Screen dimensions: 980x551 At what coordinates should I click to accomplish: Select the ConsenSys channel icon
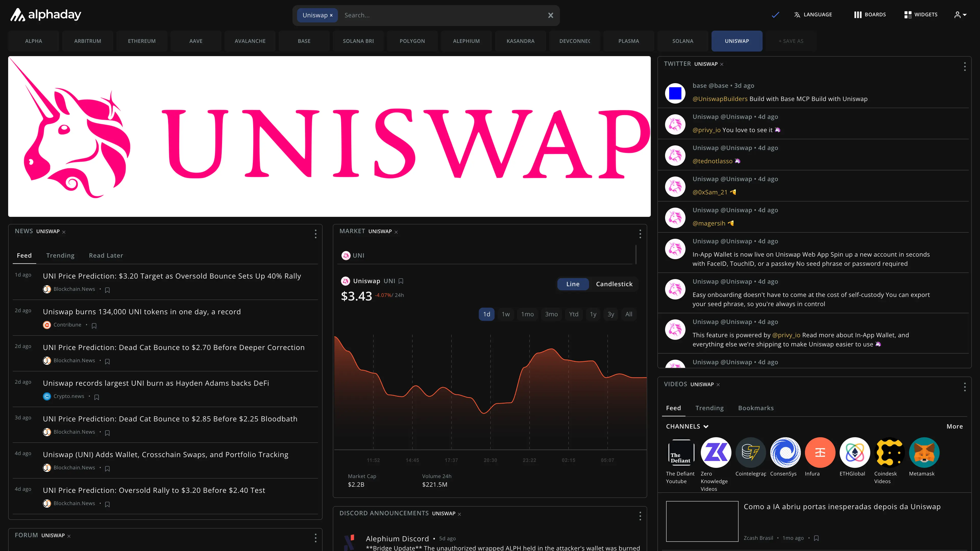pyautogui.click(x=785, y=452)
